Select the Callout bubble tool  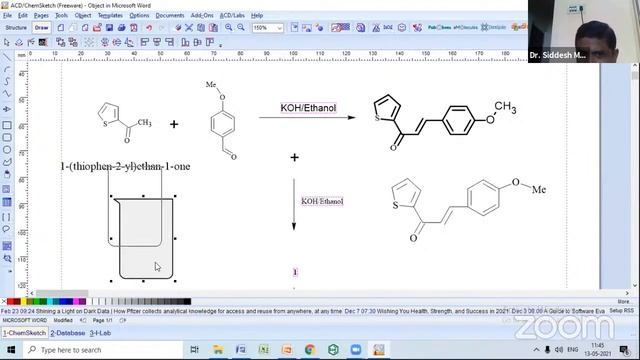click(x=7, y=229)
